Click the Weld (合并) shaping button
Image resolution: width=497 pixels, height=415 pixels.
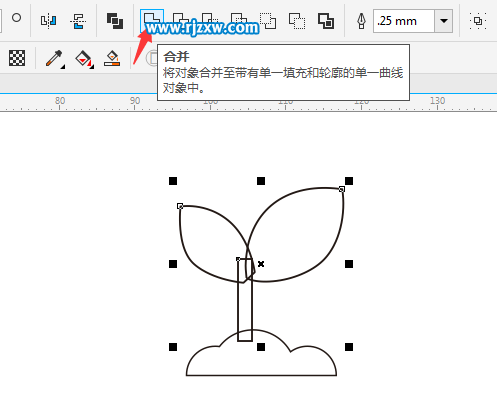152,21
